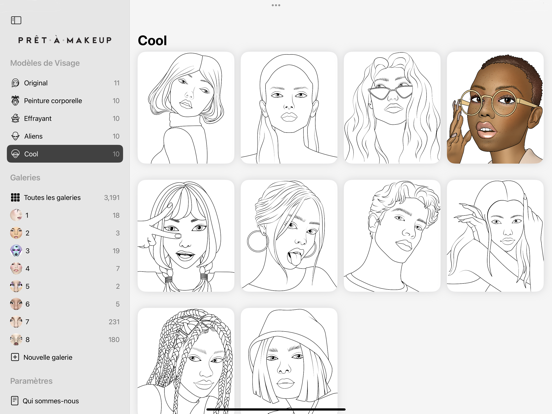The width and height of the screenshot is (552, 414).
Task: Open gallery 2 with 3 items
Action: pyautogui.click(x=65, y=233)
